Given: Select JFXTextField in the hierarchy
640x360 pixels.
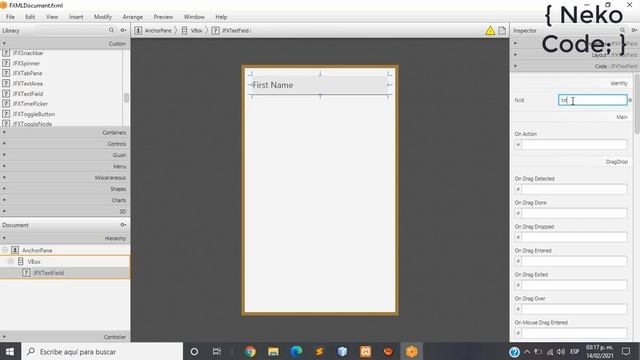Looking at the screenshot, I should (48, 273).
